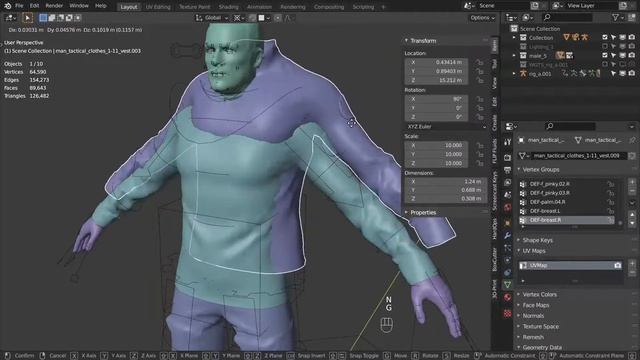Open the Edit menu
This screenshot has width=640, height=360.
34,6
